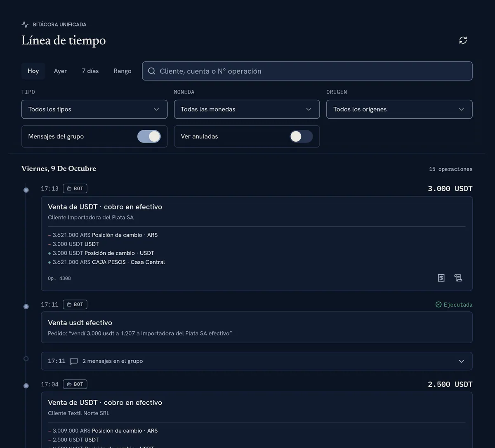Select the 7 días tab

90,71
